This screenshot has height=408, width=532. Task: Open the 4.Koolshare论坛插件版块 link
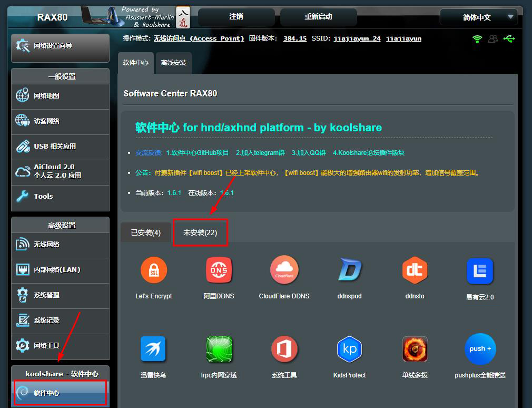[x=369, y=153]
